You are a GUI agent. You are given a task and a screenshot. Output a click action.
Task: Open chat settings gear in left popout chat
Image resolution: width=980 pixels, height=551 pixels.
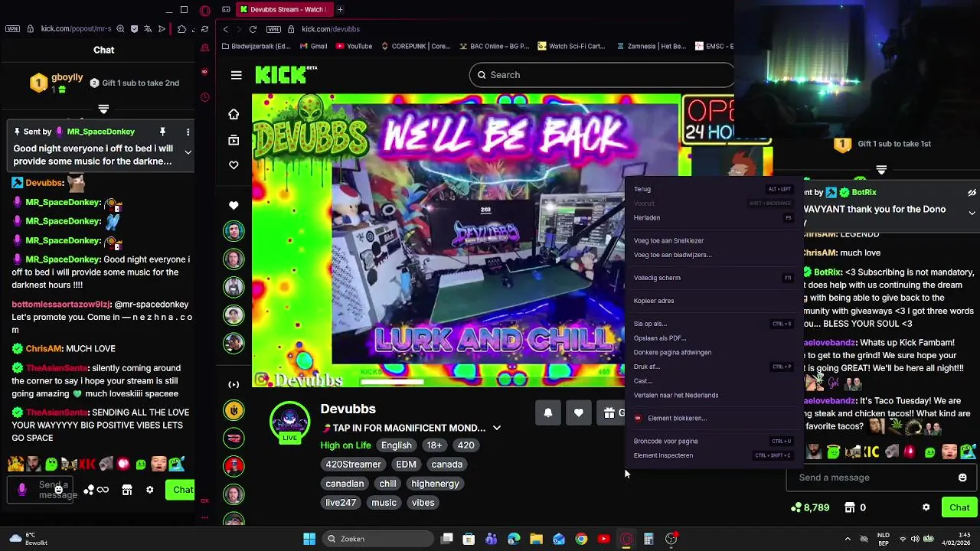(150, 490)
